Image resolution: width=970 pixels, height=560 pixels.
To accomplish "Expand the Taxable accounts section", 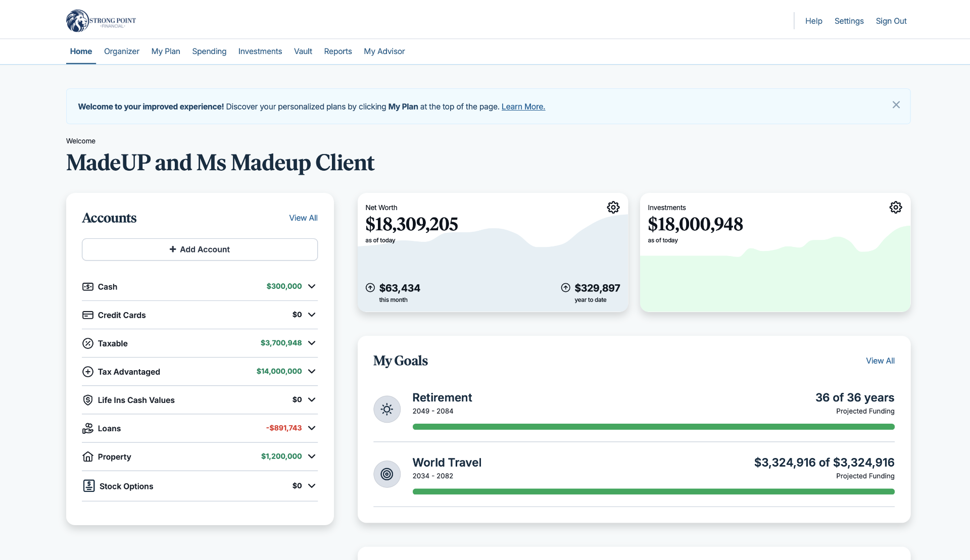I will pyautogui.click(x=312, y=343).
